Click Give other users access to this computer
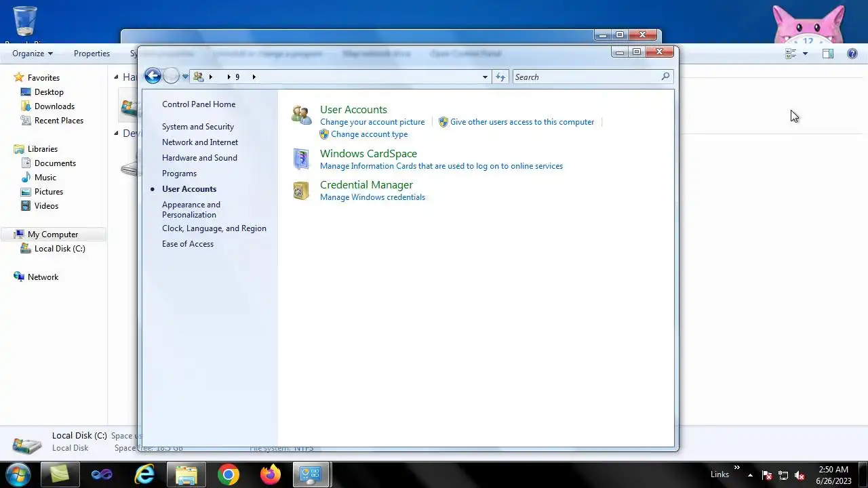This screenshot has width=868, height=488. click(x=522, y=122)
